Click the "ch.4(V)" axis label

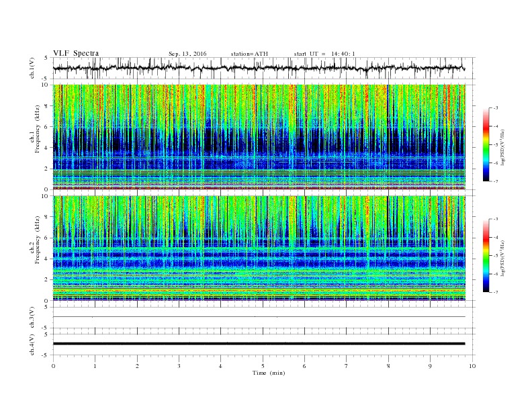tap(32, 345)
